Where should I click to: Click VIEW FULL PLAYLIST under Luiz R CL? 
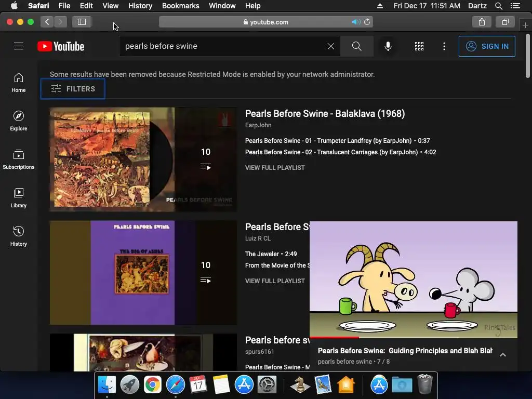coord(275,281)
